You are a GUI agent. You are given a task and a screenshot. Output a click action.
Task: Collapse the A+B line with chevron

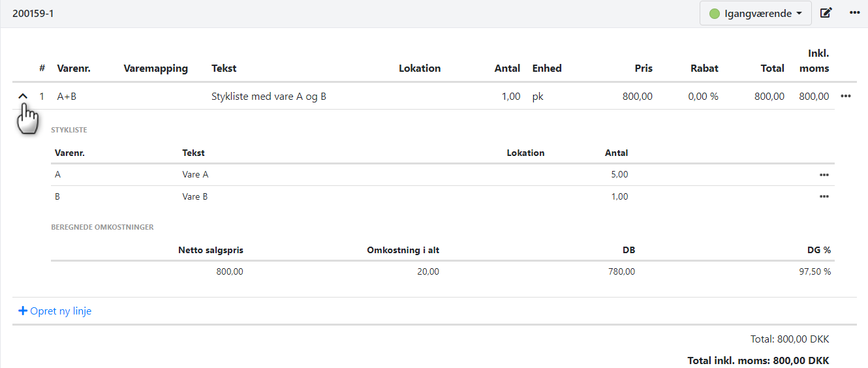(23, 97)
